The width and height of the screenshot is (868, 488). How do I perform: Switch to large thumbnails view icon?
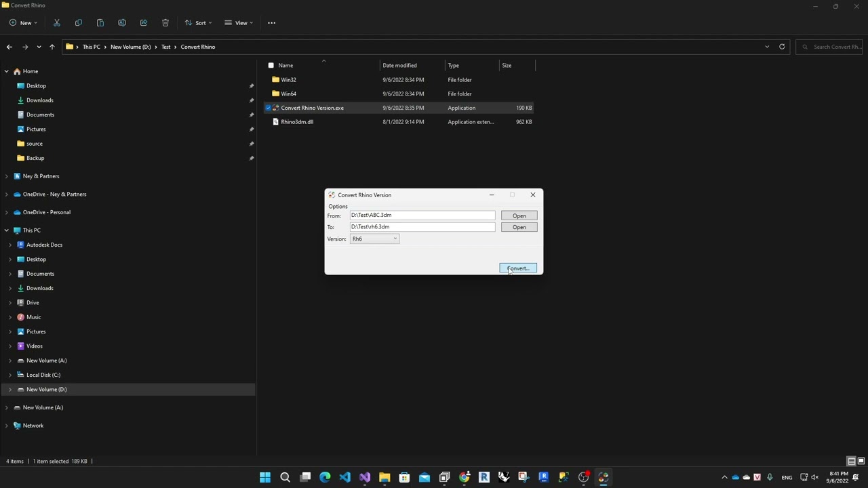coord(862,462)
